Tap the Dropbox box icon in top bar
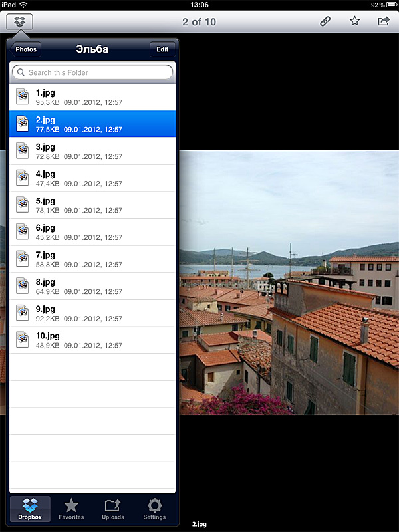Screen dimensions: 399x532 19,22
